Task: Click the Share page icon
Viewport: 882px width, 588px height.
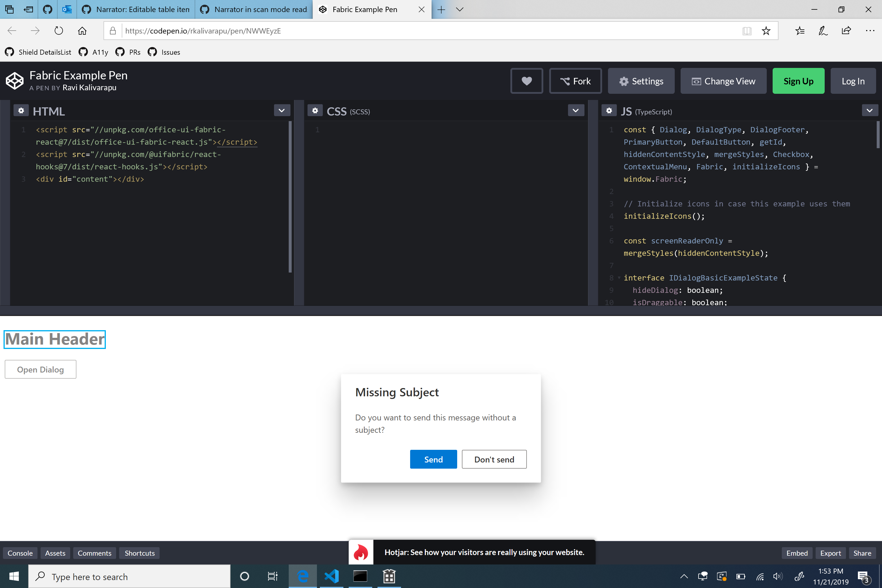Action: tap(846, 31)
